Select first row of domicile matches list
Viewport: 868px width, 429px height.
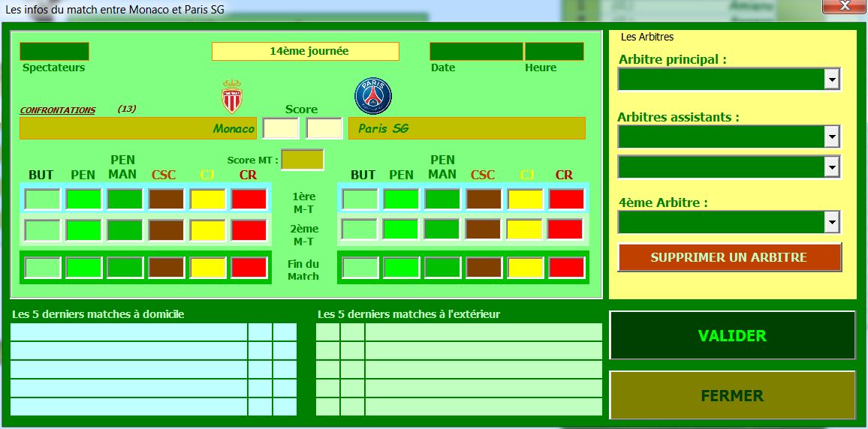click(153, 331)
